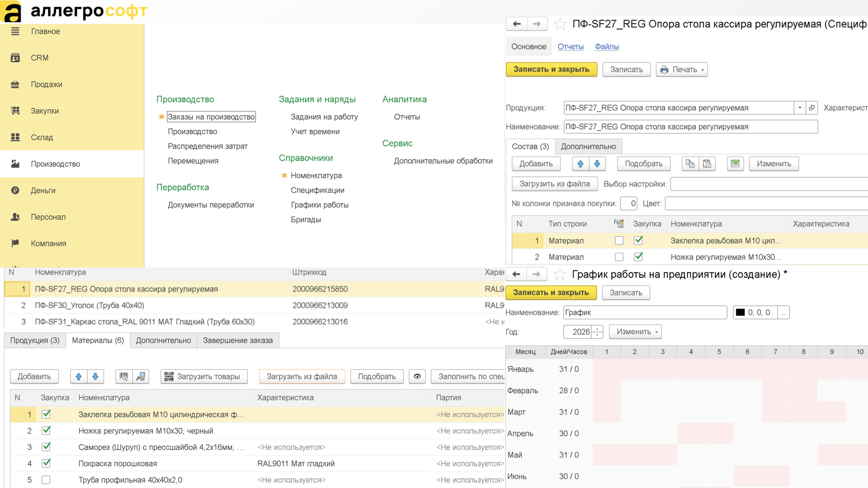Screen dimensions: 868x488
Task: Click the copy rows icon in specification toolbar
Action: coord(690,164)
